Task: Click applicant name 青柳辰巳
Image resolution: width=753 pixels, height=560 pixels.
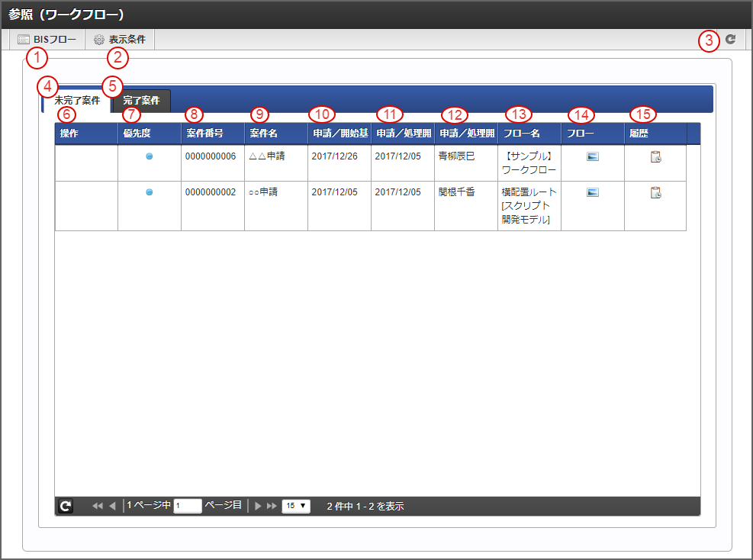Action: tap(457, 156)
